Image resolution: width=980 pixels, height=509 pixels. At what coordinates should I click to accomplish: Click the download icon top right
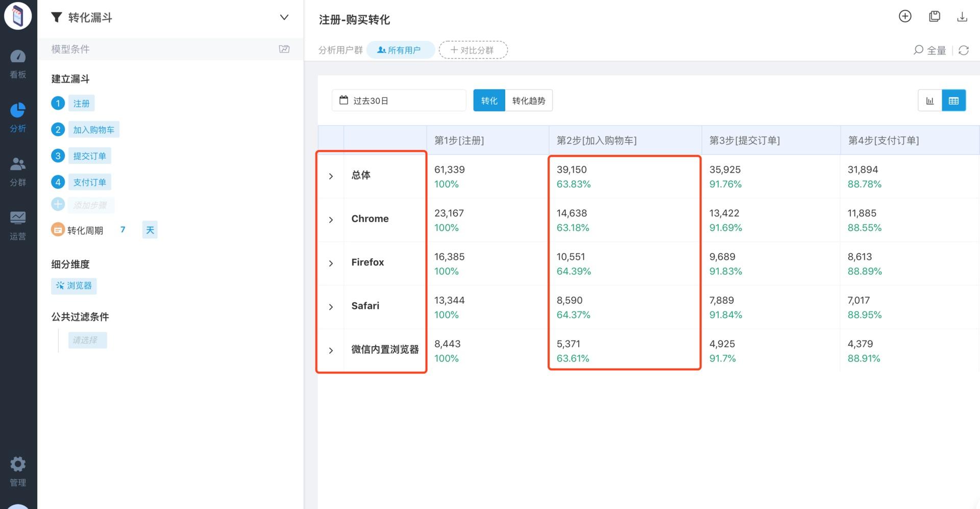point(962,17)
